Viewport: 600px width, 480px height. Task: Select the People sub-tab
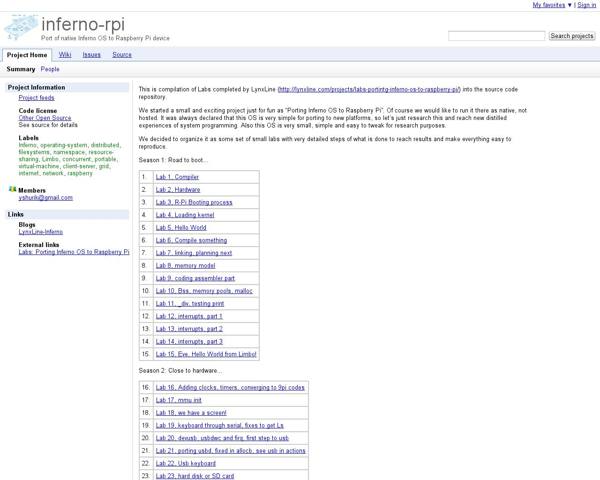pos(50,70)
